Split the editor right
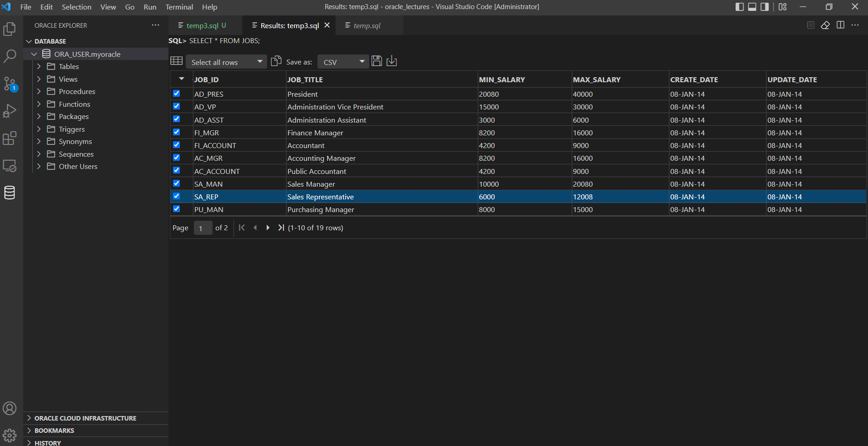The image size is (868, 446). pos(840,25)
